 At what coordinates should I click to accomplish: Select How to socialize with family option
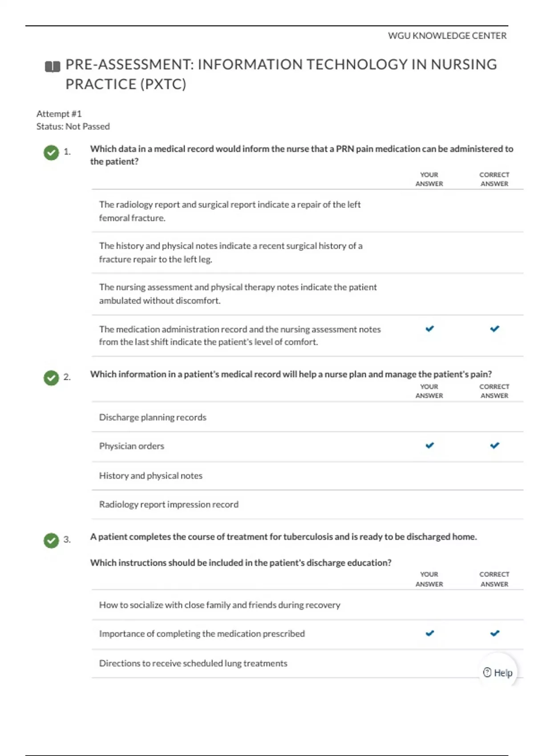pyautogui.click(x=219, y=605)
